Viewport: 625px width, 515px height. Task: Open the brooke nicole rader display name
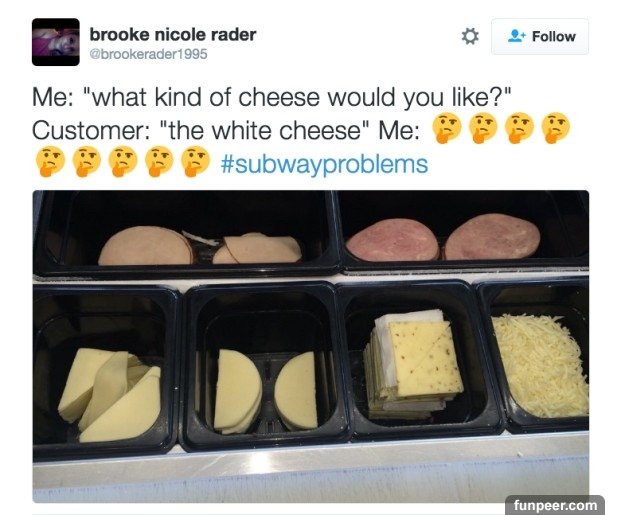pyautogui.click(x=173, y=34)
